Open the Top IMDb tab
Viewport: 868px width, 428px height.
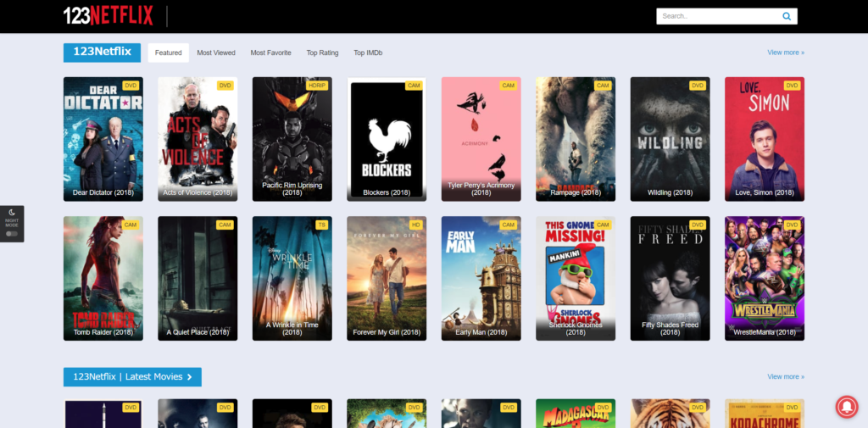[368, 53]
